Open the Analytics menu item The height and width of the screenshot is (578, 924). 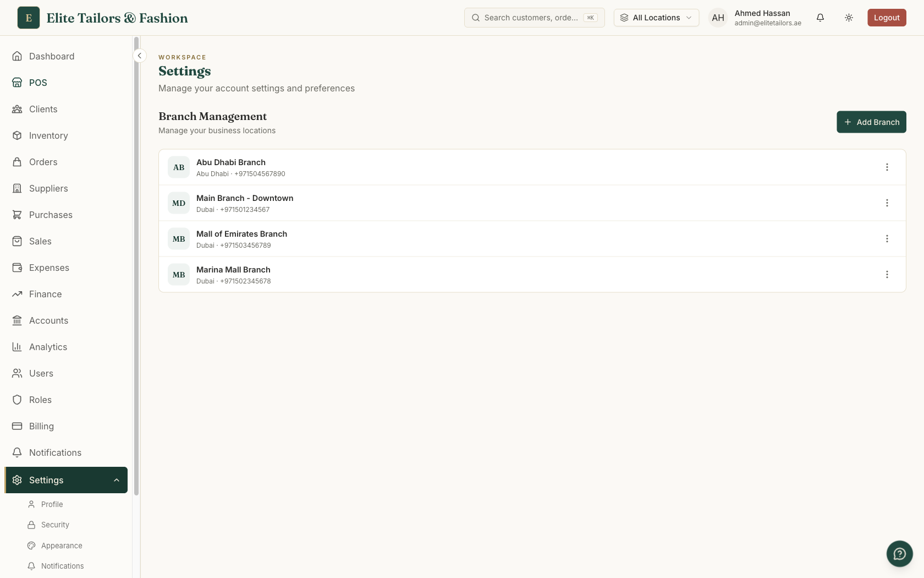pyautogui.click(x=66, y=347)
